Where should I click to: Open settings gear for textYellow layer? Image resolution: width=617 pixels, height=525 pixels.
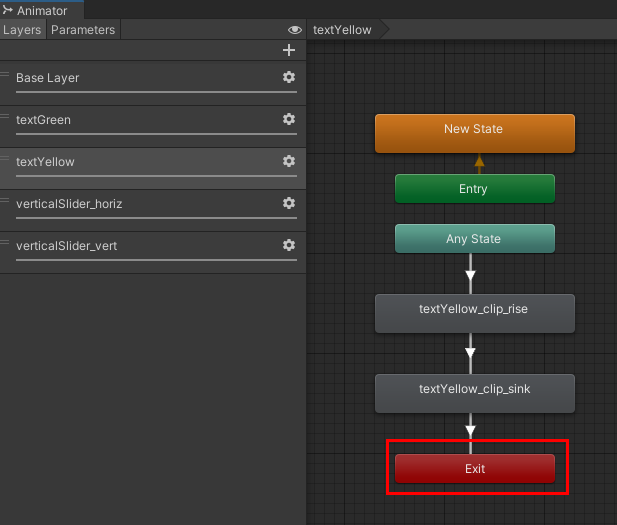click(x=289, y=161)
